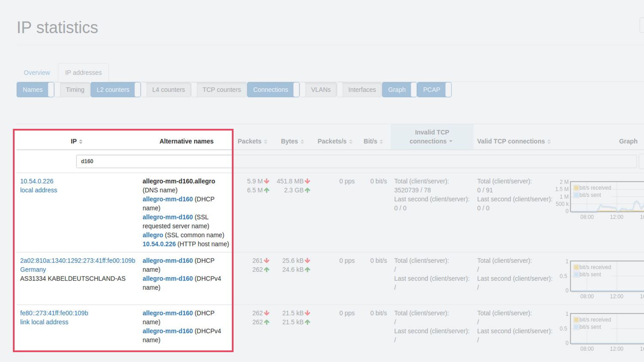
Task: Open IP 10.54.0.226 details link
Action: pyautogui.click(x=37, y=181)
